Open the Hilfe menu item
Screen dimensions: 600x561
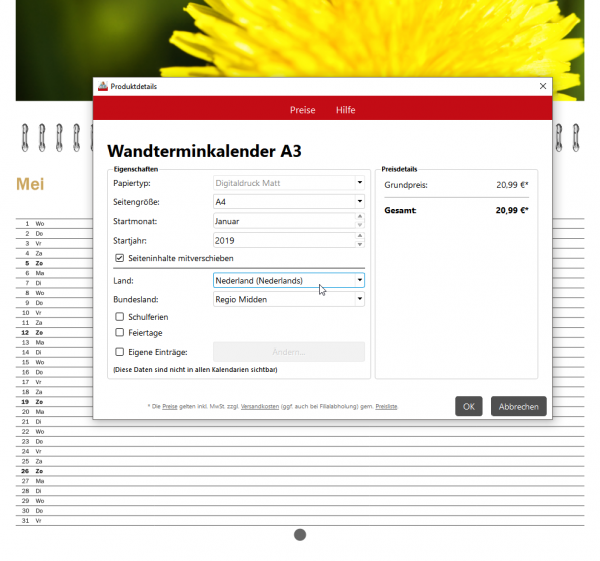pyautogui.click(x=346, y=110)
